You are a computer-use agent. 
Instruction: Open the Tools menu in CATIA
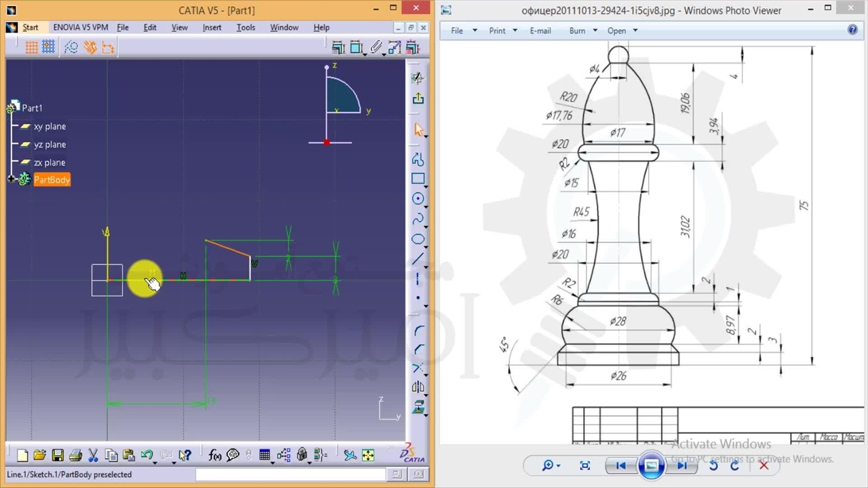coord(245,27)
